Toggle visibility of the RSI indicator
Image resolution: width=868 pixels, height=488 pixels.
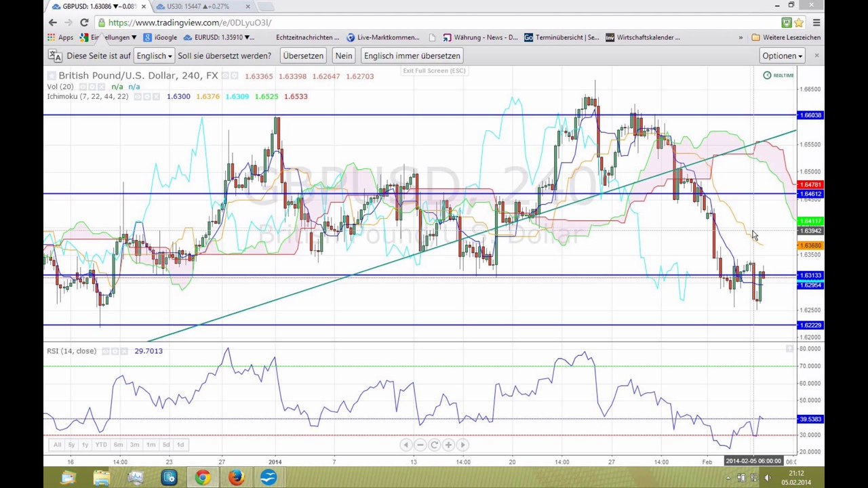pyautogui.click(x=106, y=351)
